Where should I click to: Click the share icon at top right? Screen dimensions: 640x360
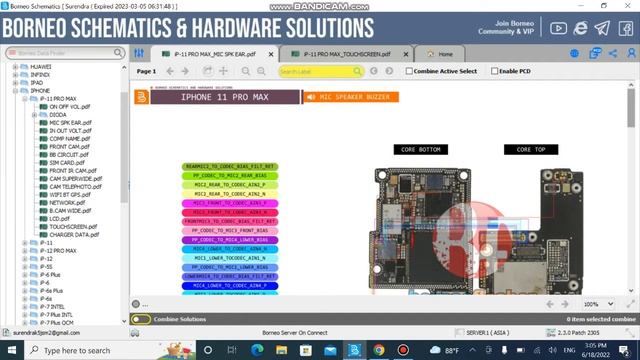(x=613, y=53)
